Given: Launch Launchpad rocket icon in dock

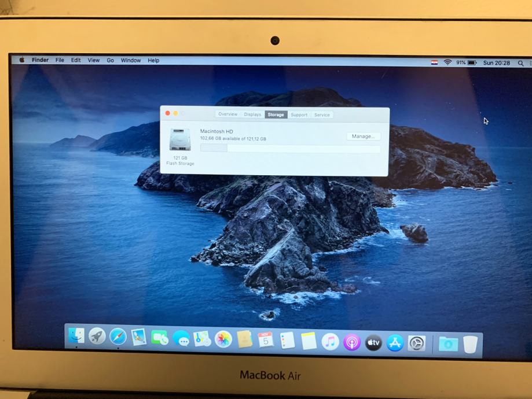Looking at the screenshot, I should [x=97, y=336].
